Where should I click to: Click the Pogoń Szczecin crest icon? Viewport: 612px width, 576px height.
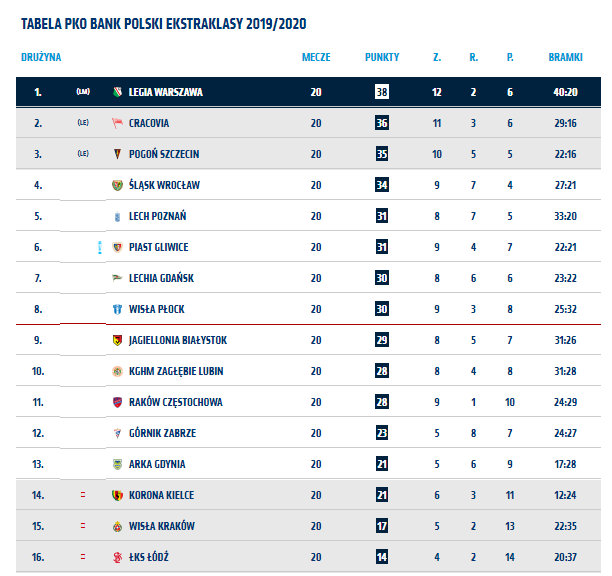click(x=117, y=154)
